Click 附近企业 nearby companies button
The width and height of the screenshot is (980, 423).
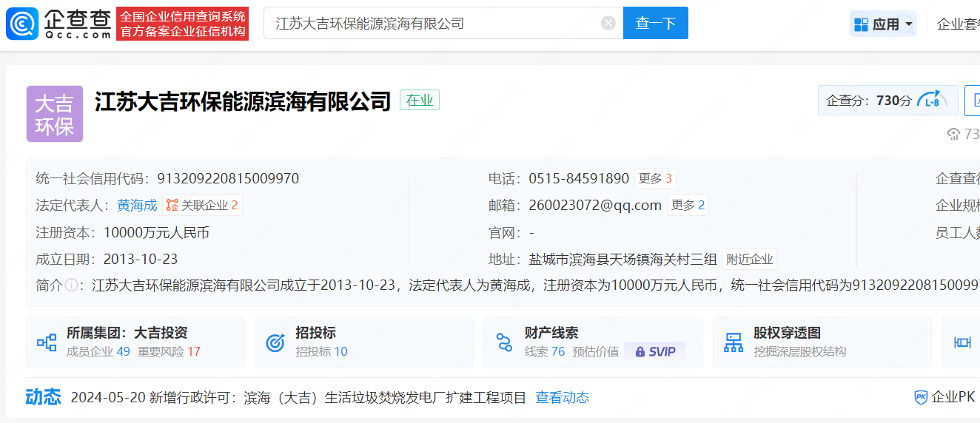(750, 260)
